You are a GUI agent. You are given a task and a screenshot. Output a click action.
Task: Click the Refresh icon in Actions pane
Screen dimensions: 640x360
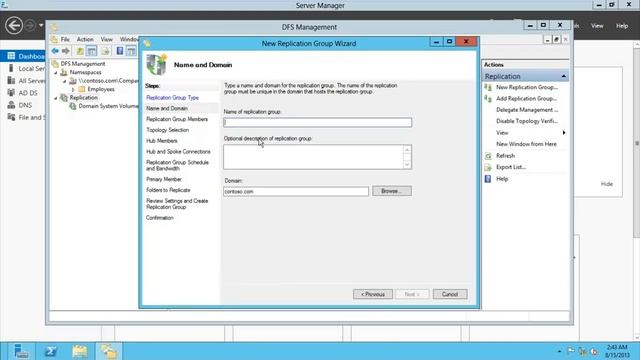click(x=488, y=156)
